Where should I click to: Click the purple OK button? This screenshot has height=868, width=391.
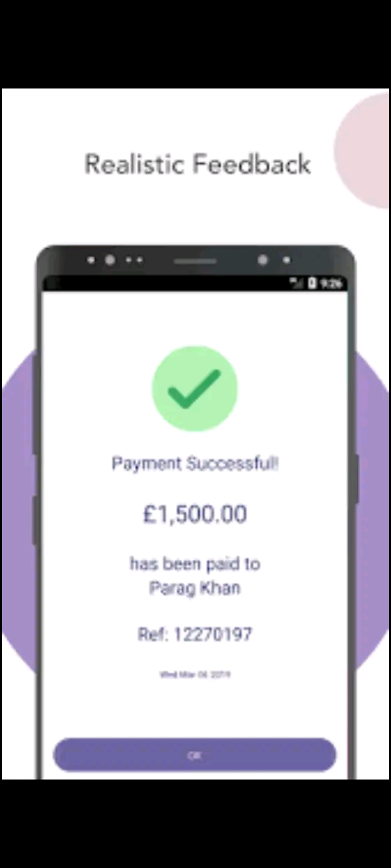pos(194,755)
